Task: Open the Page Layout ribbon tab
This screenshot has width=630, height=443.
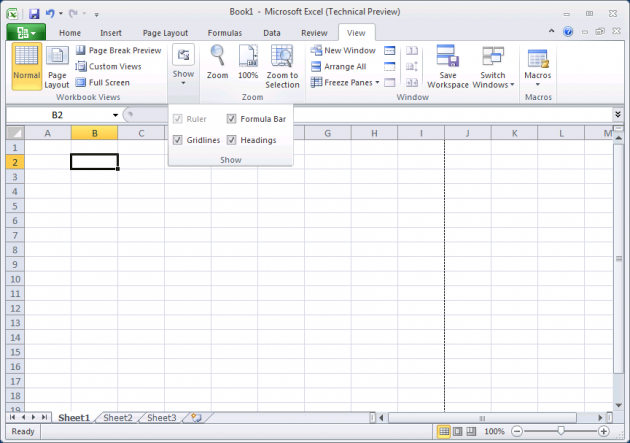Action: point(165,33)
